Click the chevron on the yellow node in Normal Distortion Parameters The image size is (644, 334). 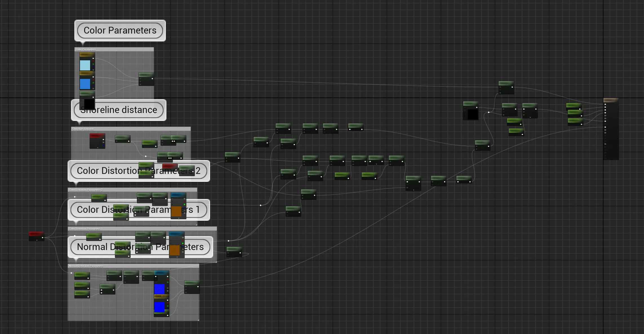[162, 296]
